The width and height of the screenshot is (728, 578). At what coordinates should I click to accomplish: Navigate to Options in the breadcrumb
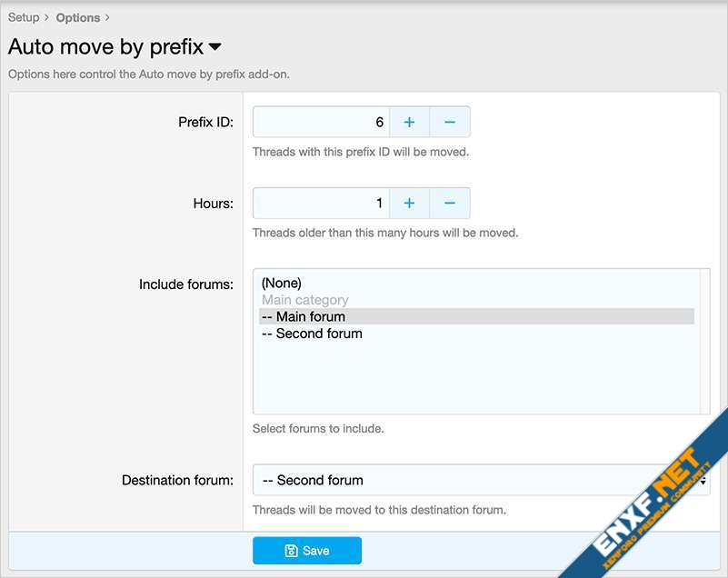click(78, 17)
